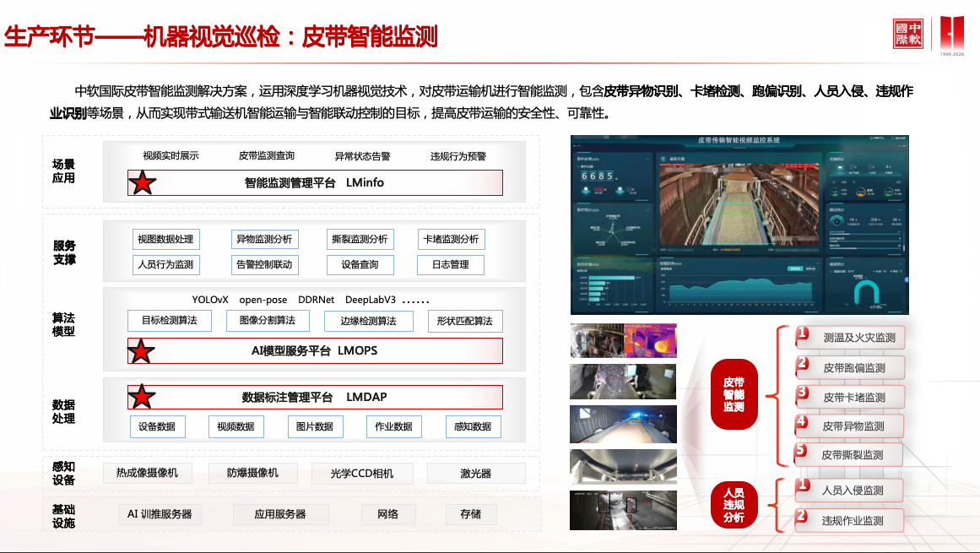Screen dimensions: 980x553
Task: Click the 皮带跑偏监测 item
Action: pos(853,368)
